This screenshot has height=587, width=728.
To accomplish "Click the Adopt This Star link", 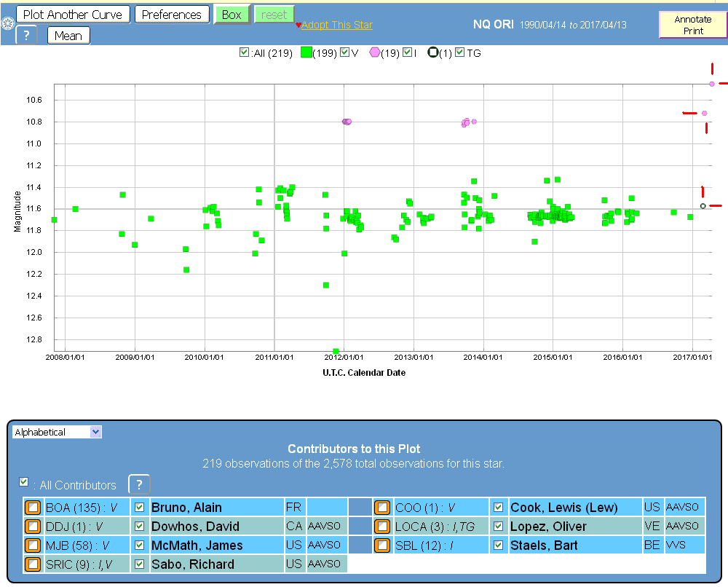I will pos(336,25).
